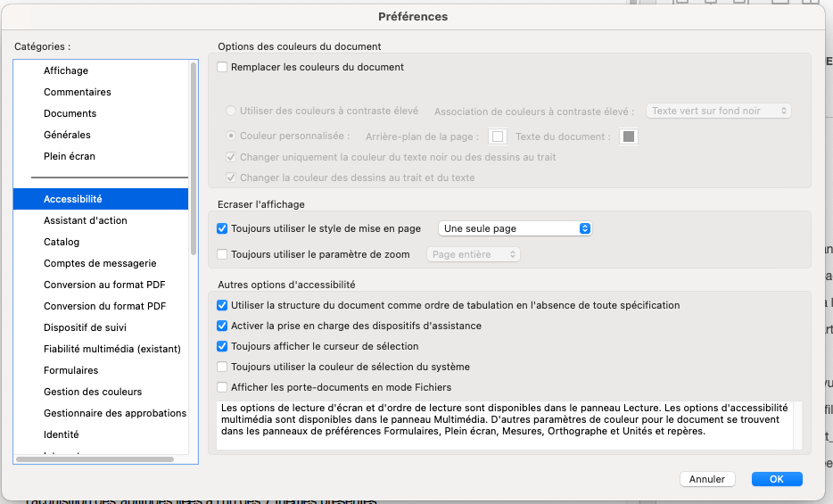
Task: Select Utiliser des couleurs à contraste élevé radio
Action: pyautogui.click(x=231, y=111)
